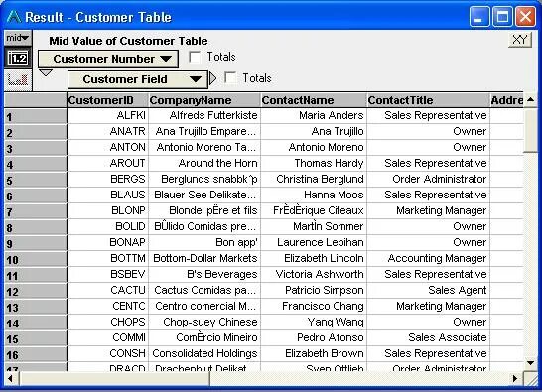Select the ContactTitle column header
542x392 pixels.
pyautogui.click(x=428, y=100)
